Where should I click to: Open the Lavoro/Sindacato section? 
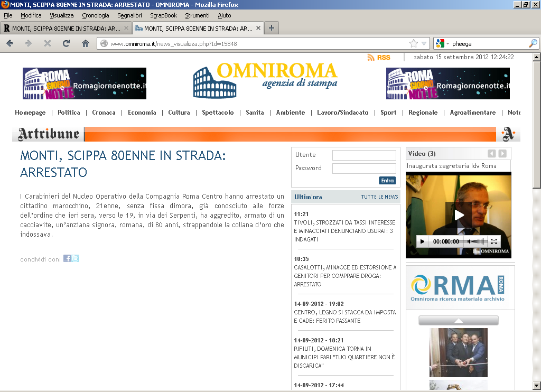pyautogui.click(x=342, y=113)
